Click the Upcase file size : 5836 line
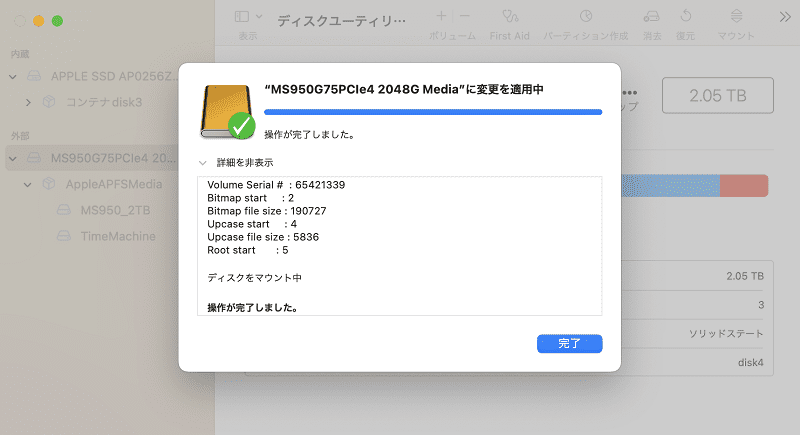This screenshot has height=435, width=800. pos(263,237)
